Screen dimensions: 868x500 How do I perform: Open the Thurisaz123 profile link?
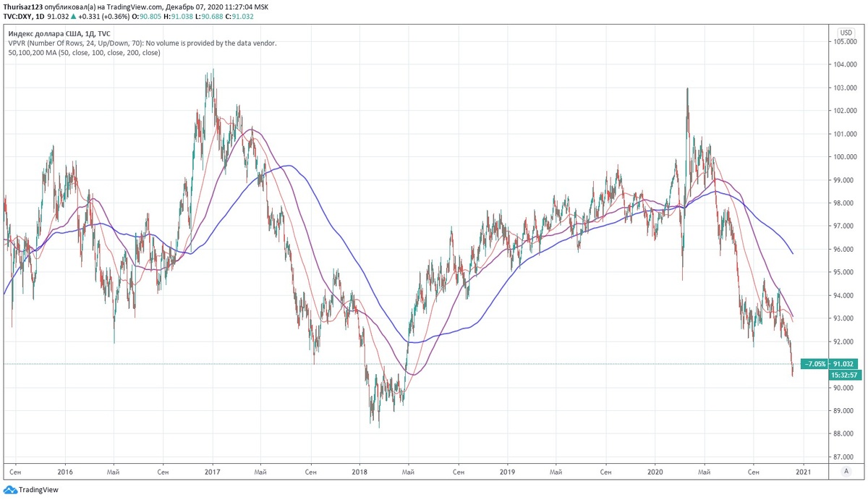point(25,5)
